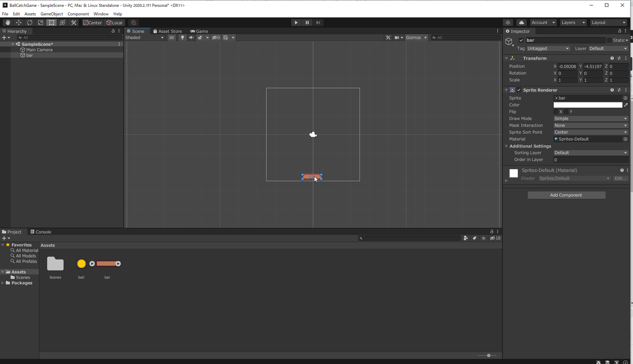Check Flip X option

tap(557, 112)
